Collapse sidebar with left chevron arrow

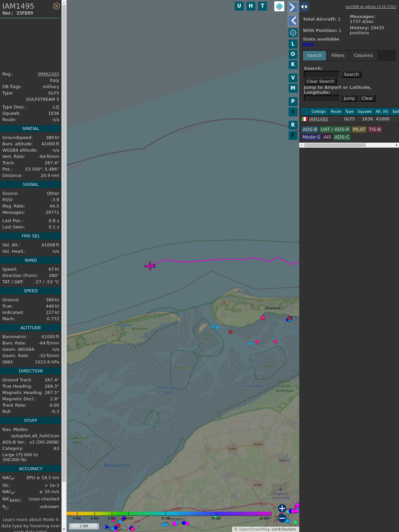pos(293,21)
